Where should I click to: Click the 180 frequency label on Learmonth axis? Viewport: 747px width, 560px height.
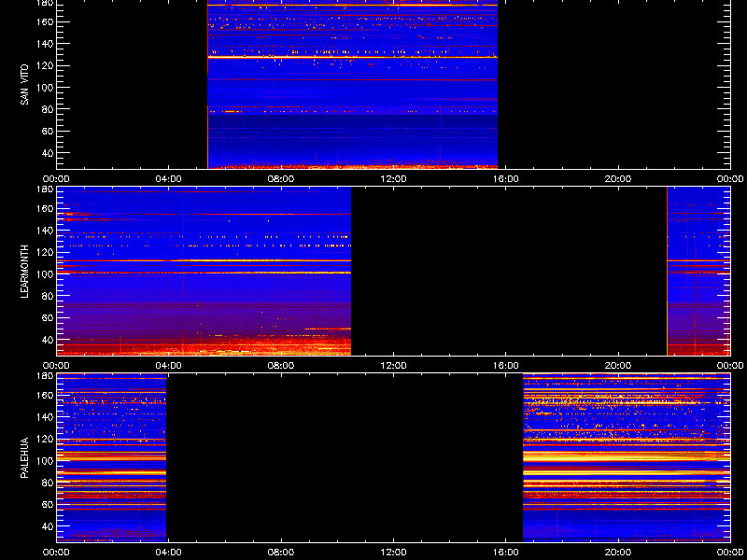(44, 189)
